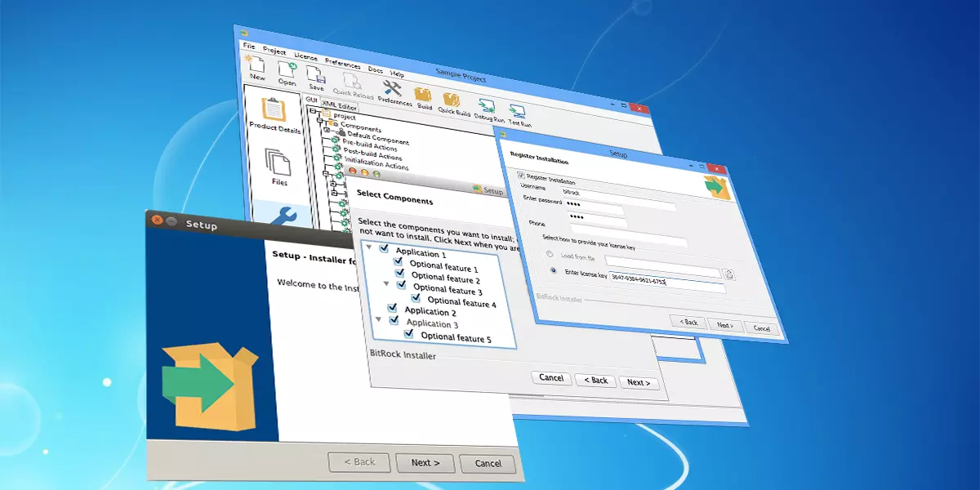Toggle the Optional feature 4 checkbox
The image size is (980, 490).
pos(416,298)
